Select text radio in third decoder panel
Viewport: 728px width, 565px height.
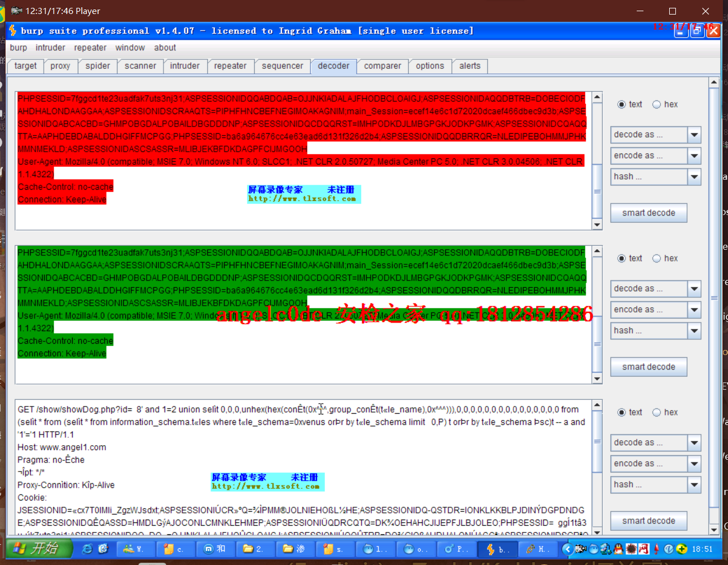[x=622, y=412]
